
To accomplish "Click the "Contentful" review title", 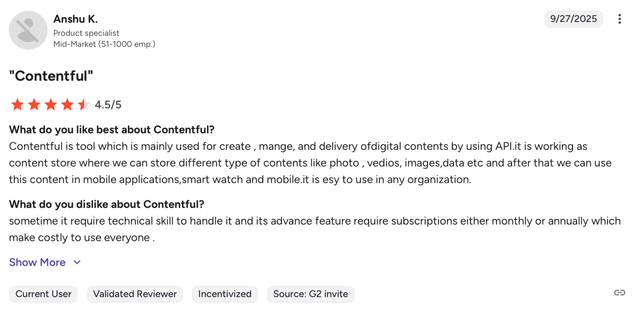I will click(x=51, y=76).
